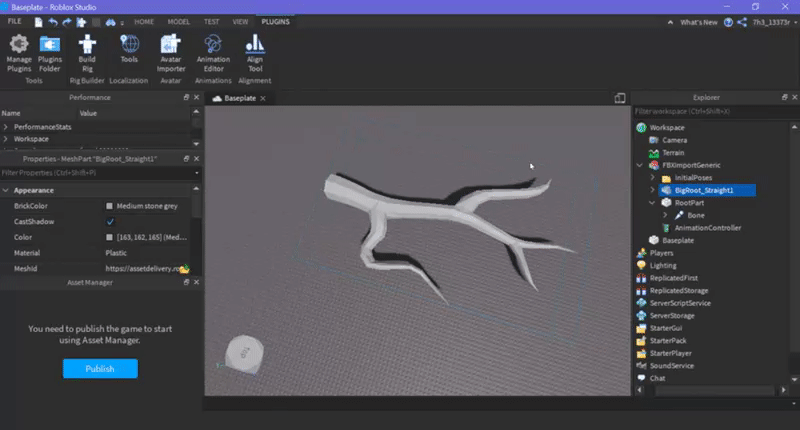
Task: Switch to the TEST tab
Action: (x=211, y=22)
